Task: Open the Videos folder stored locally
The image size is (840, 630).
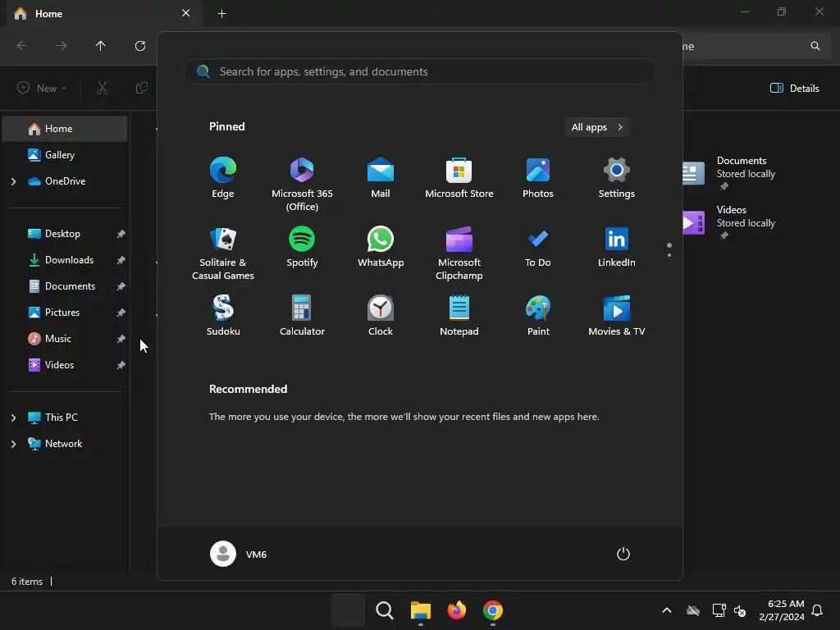Action: 729,222
